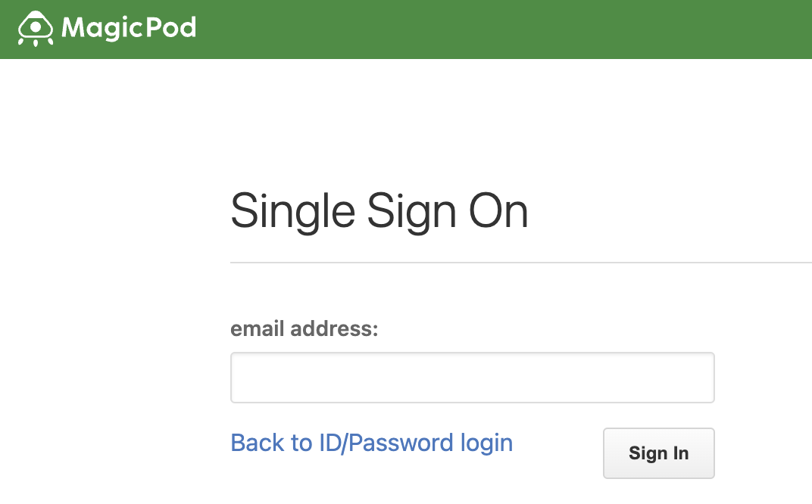Click the Single Sign On heading
Screen dimensions: 812x504
click(x=379, y=211)
